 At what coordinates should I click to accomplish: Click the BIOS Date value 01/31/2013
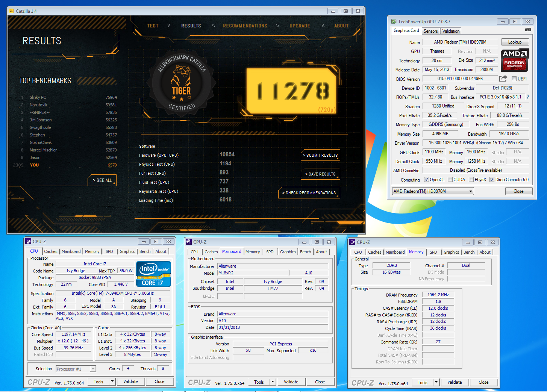pyautogui.click(x=273, y=327)
